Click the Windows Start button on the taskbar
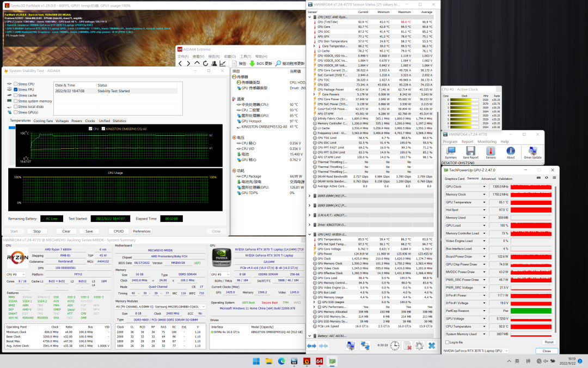The width and height of the screenshot is (588, 368). pyautogui.click(x=255, y=361)
